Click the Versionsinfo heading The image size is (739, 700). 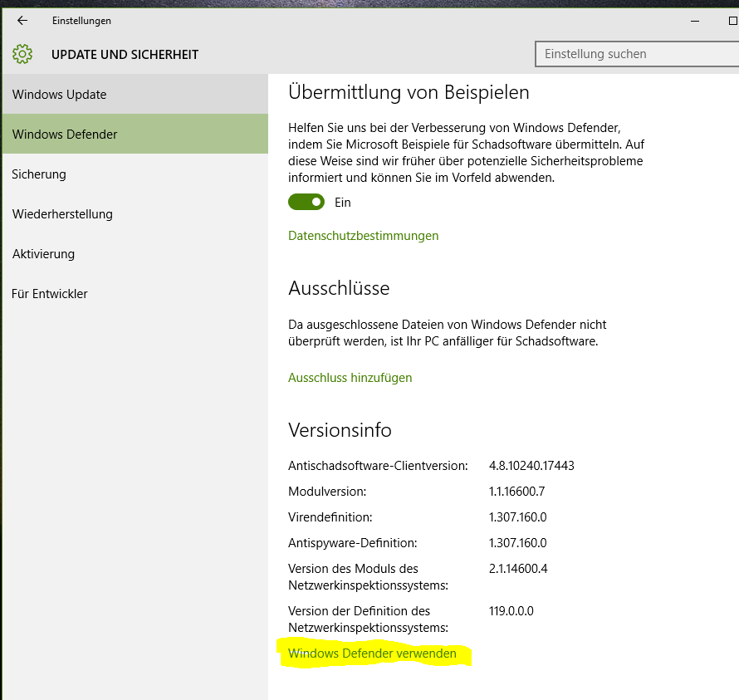340,430
